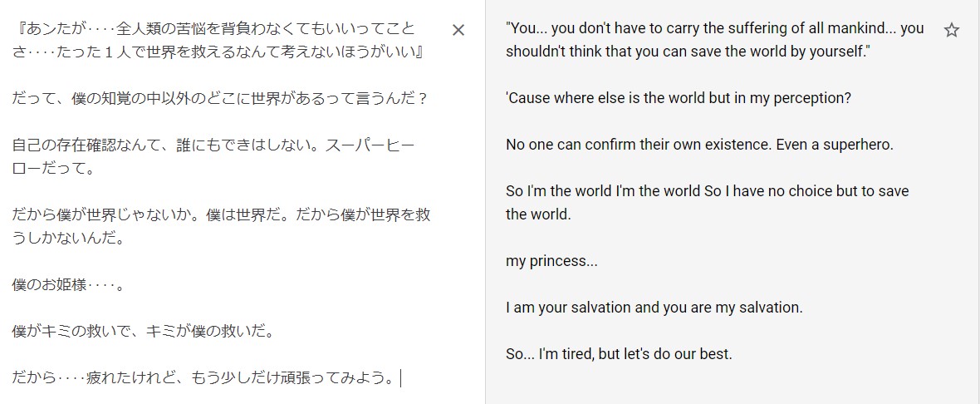Click translation 'So I'm the world' line
Viewport: 980px width, 404px height.
708,190
